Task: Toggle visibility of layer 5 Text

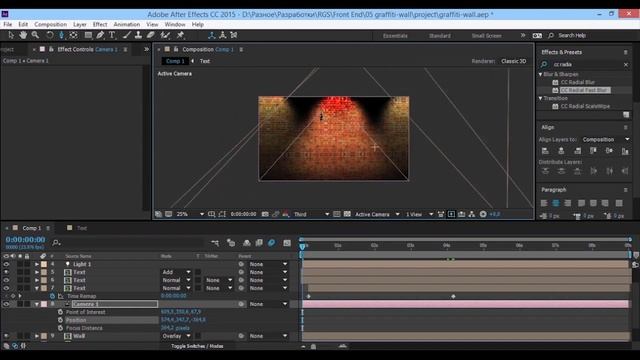Action: (x=6, y=272)
